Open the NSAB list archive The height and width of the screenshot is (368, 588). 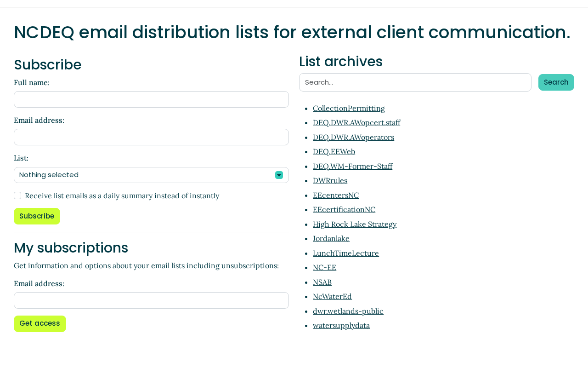coord(322,282)
